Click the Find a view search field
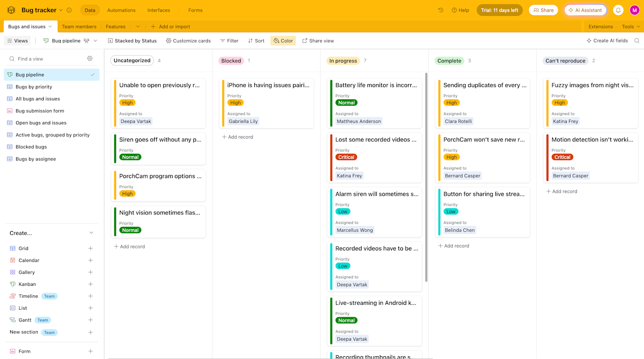The image size is (644, 359). pyautogui.click(x=46, y=59)
